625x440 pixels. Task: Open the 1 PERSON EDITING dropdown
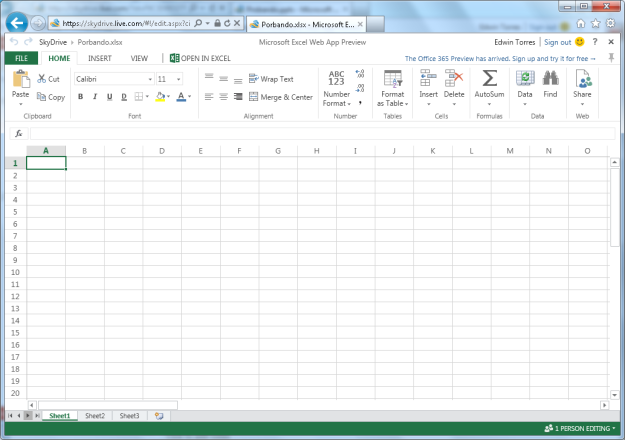[580, 428]
